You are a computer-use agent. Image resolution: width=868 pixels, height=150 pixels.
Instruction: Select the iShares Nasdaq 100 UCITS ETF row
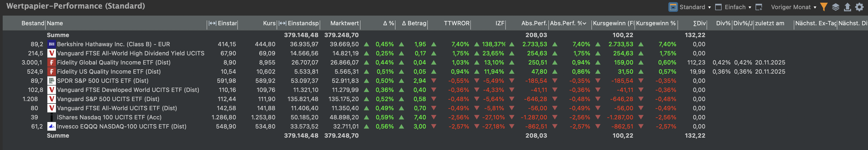click(109, 117)
